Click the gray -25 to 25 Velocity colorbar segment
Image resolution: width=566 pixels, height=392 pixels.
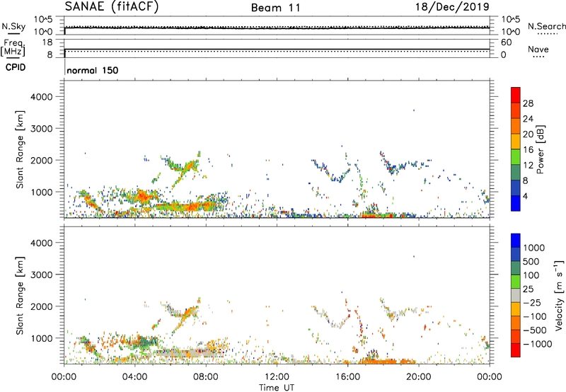point(516,296)
